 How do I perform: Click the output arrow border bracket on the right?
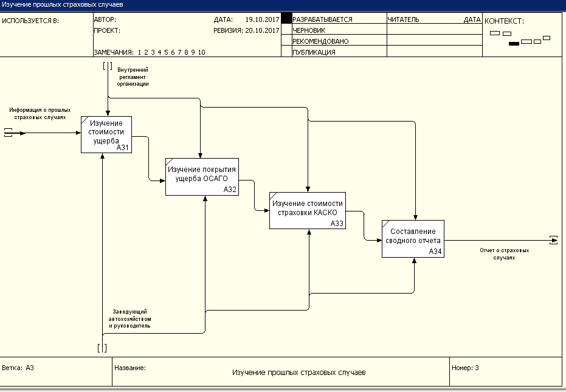pyautogui.click(x=553, y=240)
